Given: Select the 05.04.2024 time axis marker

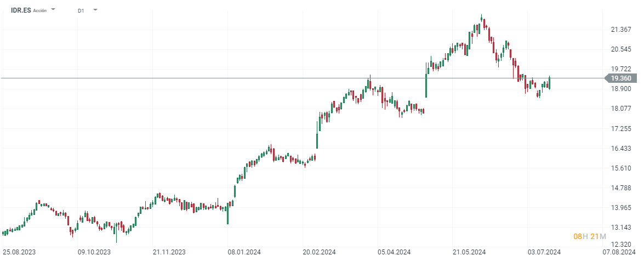Looking at the screenshot, I should [x=394, y=252].
